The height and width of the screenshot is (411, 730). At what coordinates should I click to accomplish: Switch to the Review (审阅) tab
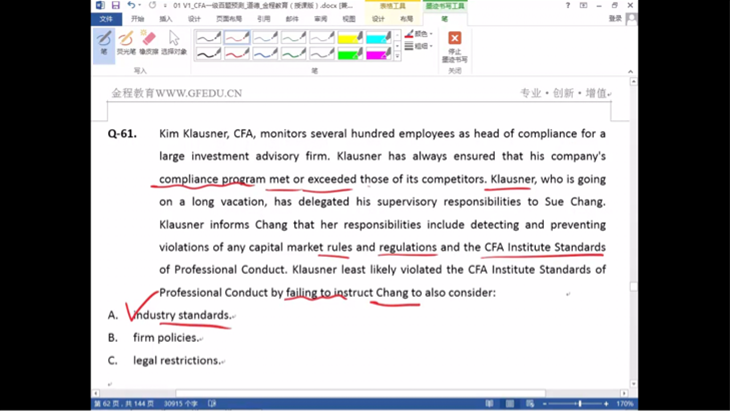320,19
